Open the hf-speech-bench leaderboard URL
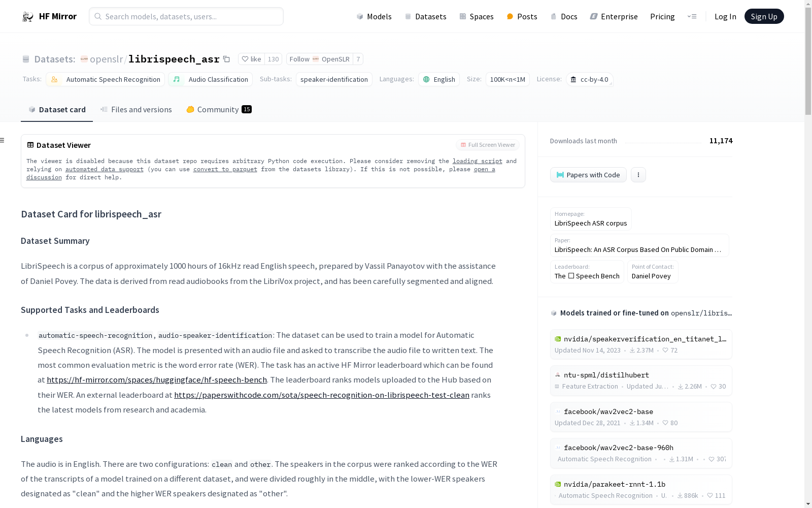This screenshot has height=508, width=812. tap(157, 380)
